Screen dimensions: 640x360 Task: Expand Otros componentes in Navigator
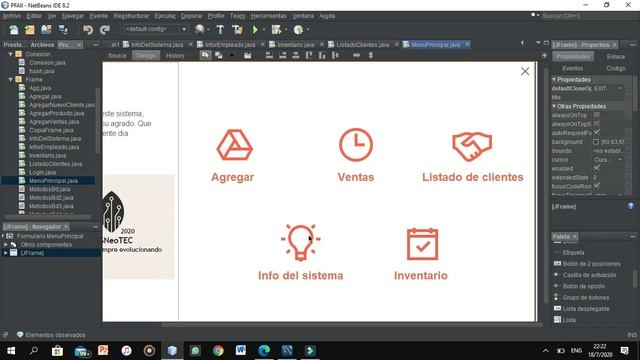(6, 244)
